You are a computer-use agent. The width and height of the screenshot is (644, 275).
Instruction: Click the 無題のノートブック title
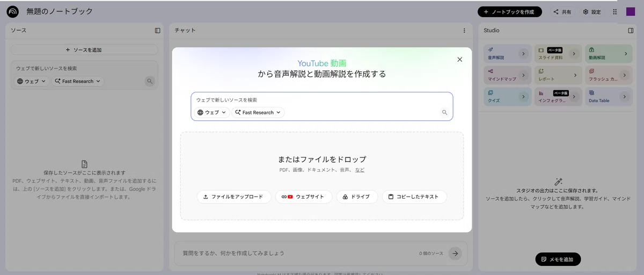click(x=60, y=12)
